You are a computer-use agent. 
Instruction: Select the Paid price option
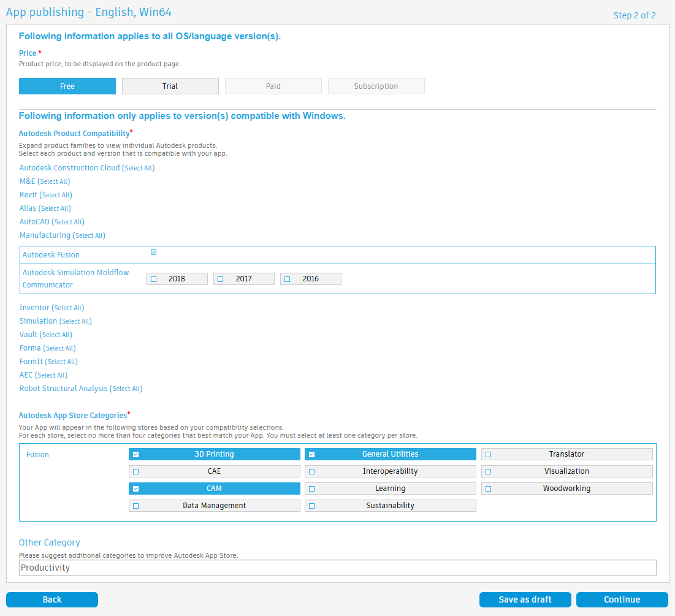coord(273,86)
